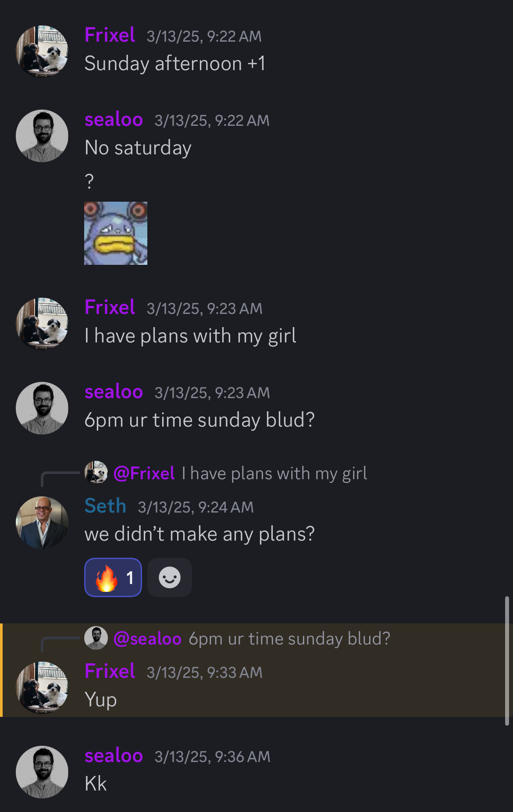
Task: Toggle the fire emoji reaction
Action: [113, 577]
